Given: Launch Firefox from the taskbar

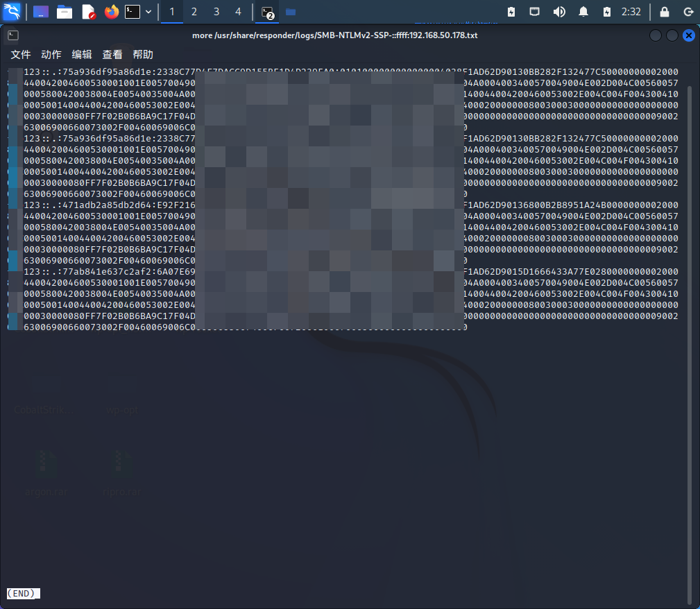Looking at the screenshot, I should click(111, 11).
